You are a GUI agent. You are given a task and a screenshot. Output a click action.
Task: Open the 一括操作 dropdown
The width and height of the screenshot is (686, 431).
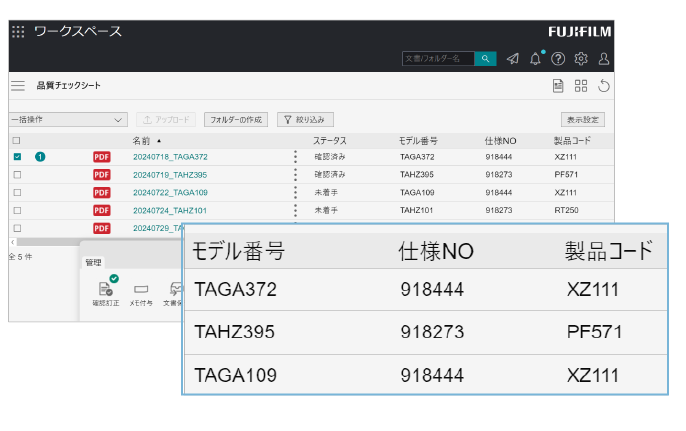point(67,119)
